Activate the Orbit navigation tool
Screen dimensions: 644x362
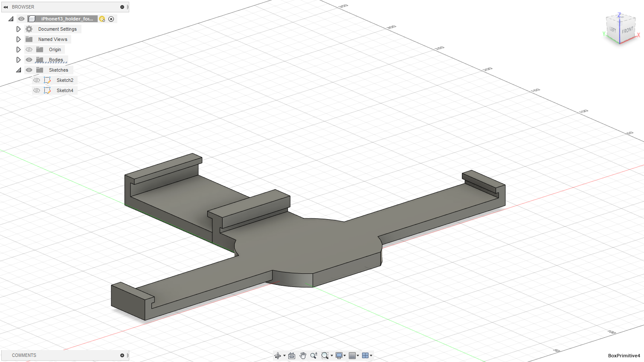tap(278, 356)
